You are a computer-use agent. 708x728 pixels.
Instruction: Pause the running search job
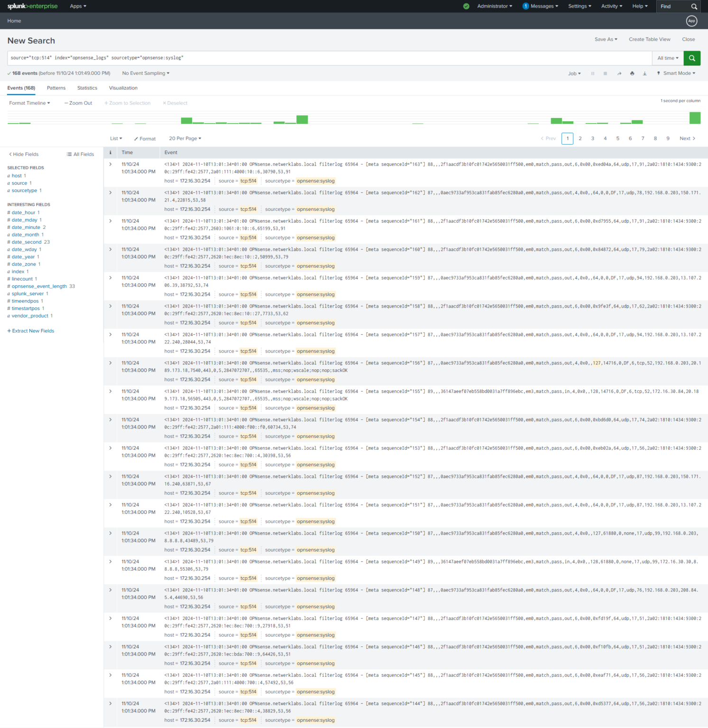point(593,73)
